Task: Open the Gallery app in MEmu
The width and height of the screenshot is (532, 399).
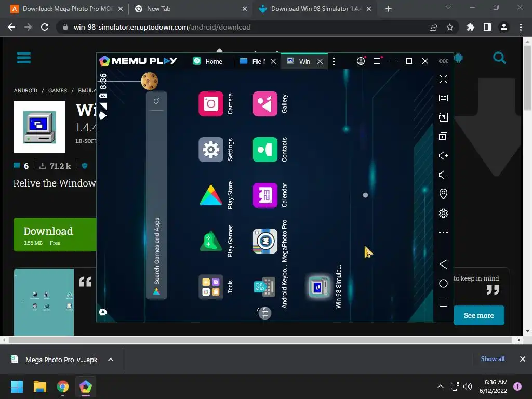Action: click(x=265, y=103)
